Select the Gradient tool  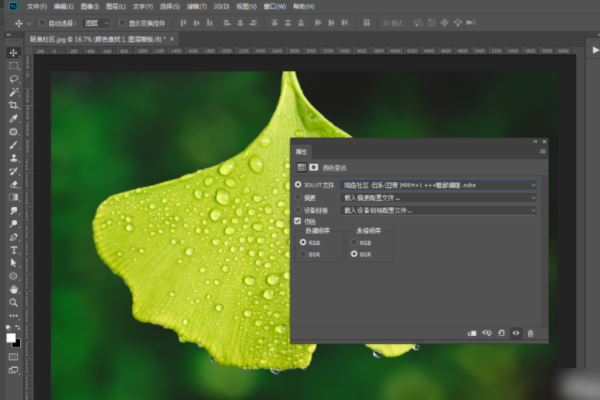14,198
